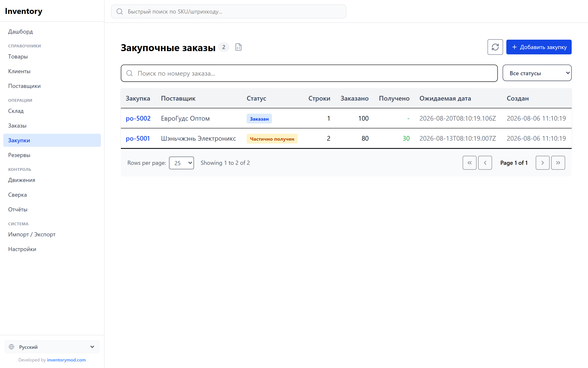Viewport: 588px width, 368px height.
Task: Open the rows per page selector
Action: pos(181,163)
